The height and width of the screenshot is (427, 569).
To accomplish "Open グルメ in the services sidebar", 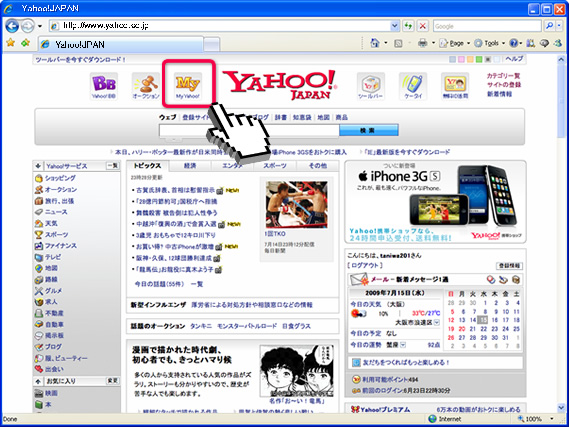I will click(x=53, y=291).
